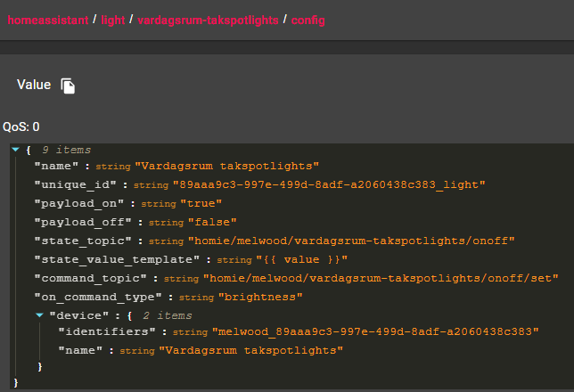This screenshot has width=574, height=392.
Task: Select the "identifiers" key
Action: (x=107, y=331)
